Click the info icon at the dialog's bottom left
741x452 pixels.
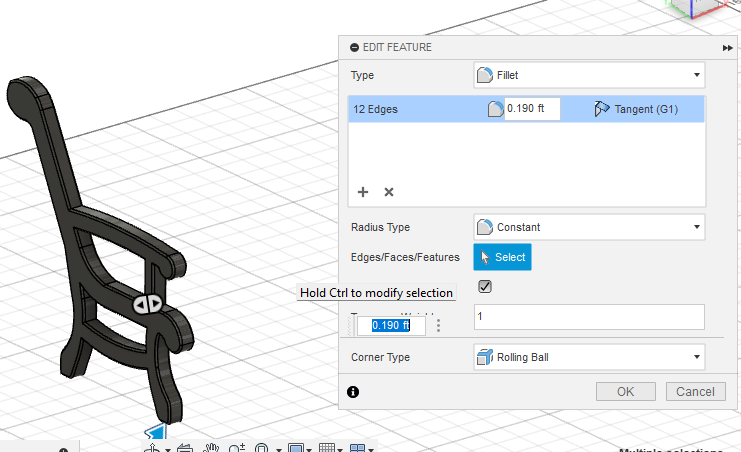tap(353, 392)
